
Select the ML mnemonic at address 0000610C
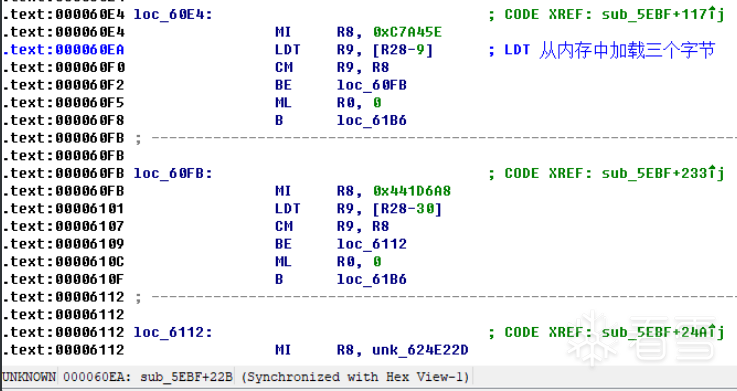click(x=283, y=262)
